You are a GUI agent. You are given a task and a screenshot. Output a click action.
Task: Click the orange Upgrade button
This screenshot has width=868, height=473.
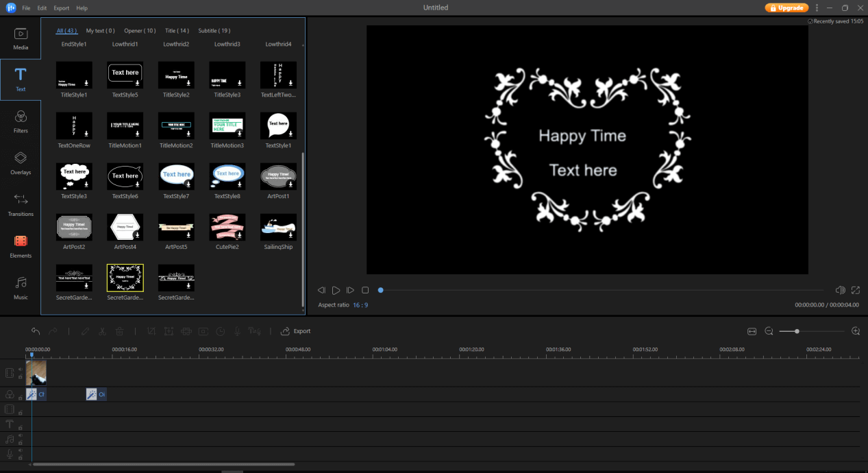tap(786, 8)
